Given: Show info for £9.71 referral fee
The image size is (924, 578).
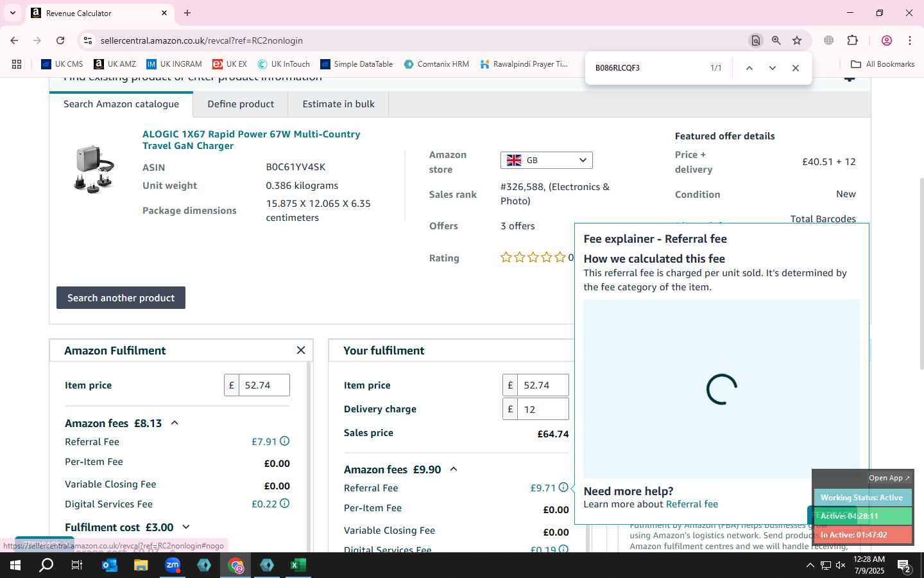Looking at the screenshot, I should click(563, 487).
